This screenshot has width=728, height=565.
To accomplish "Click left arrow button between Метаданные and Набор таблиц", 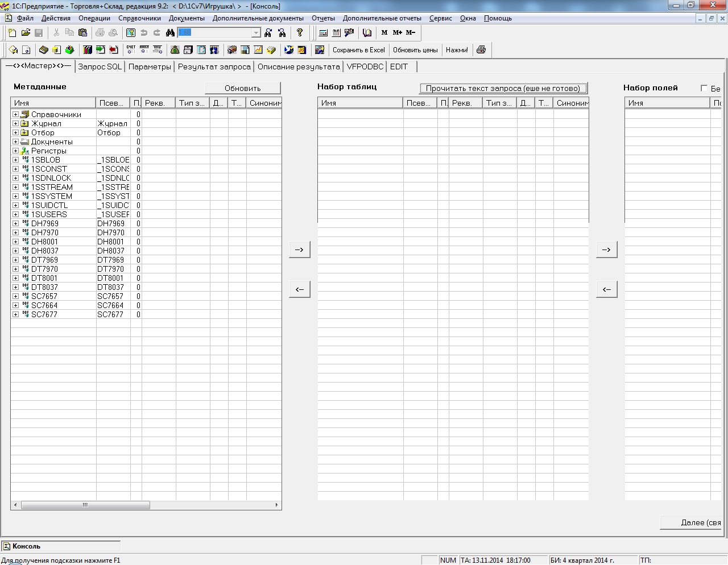I will 299,289.
